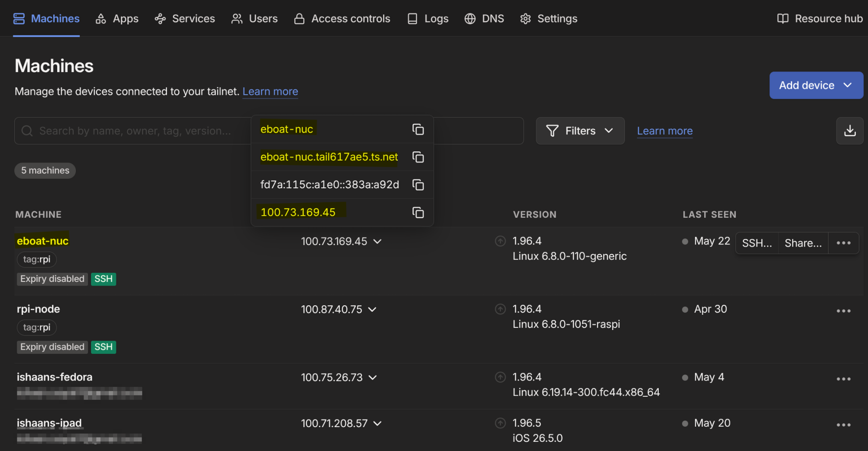Switch to the Apps tab

coord(117,19)
